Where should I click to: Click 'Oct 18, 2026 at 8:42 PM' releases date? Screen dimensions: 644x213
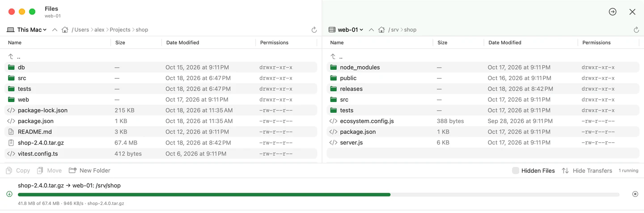click(521, 89)
